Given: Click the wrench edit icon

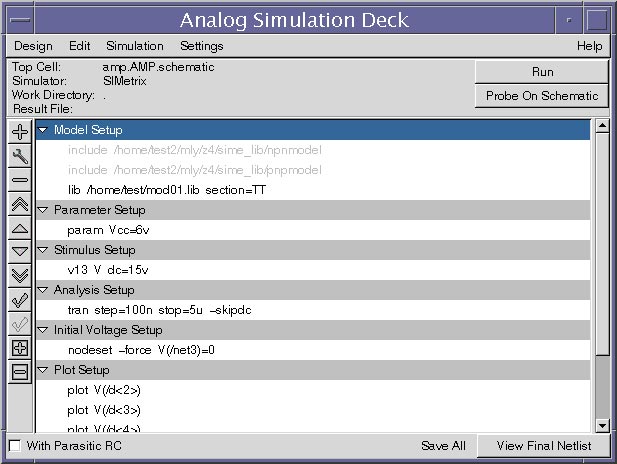Looking at the screenshot, I should click(20, 156).
